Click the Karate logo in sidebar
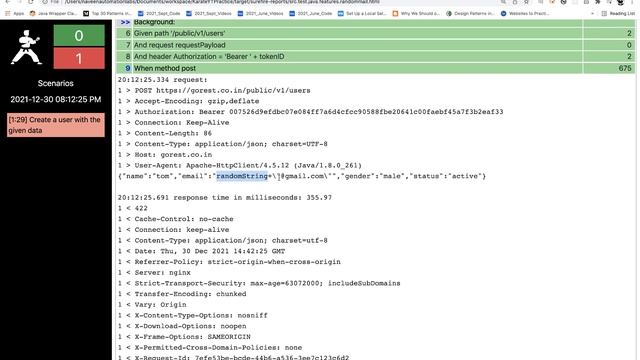This screenshot has height=360, width=640. [x=27, y=47]
